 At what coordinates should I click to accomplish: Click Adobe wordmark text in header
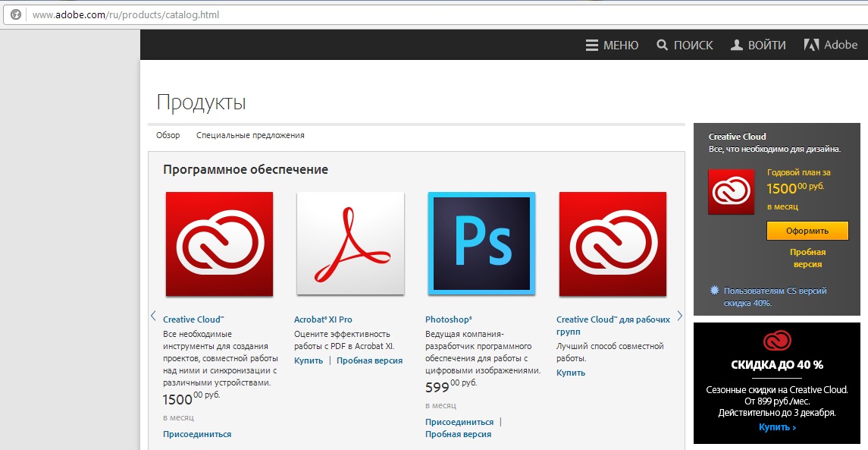click(x=840, y=45)
